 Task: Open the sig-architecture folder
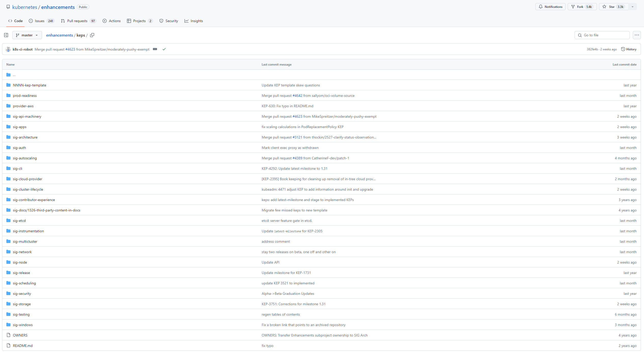25,137
